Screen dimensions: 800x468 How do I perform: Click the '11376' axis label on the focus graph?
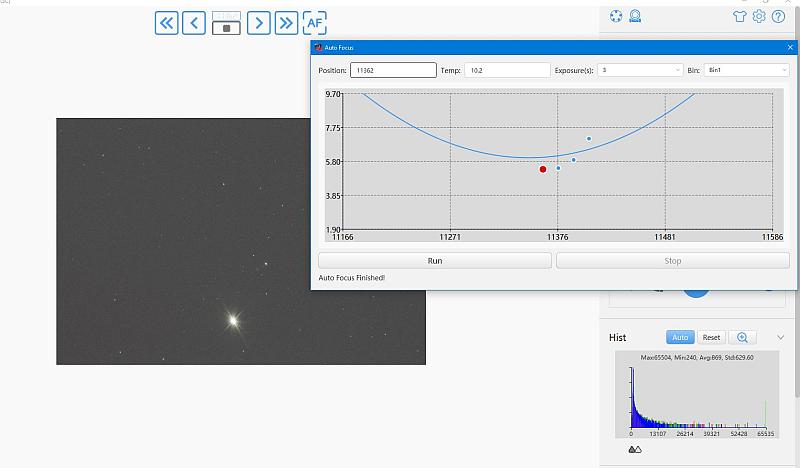click(557, 237)
